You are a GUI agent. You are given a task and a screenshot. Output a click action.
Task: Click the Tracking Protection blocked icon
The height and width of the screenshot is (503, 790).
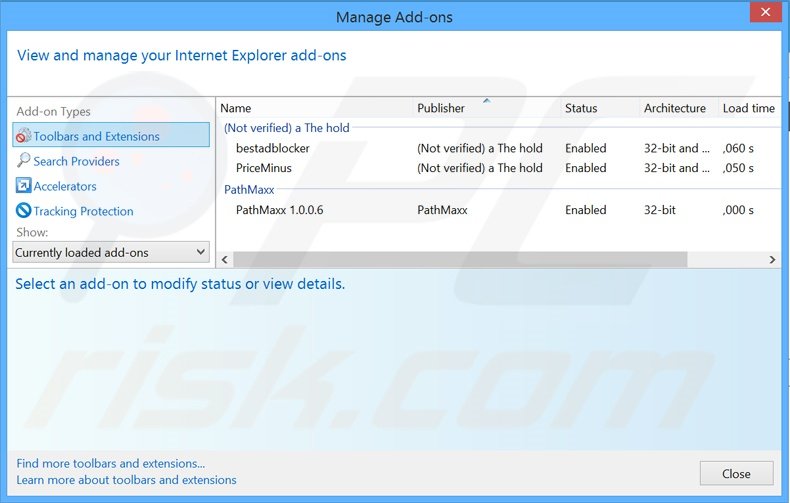23,210
